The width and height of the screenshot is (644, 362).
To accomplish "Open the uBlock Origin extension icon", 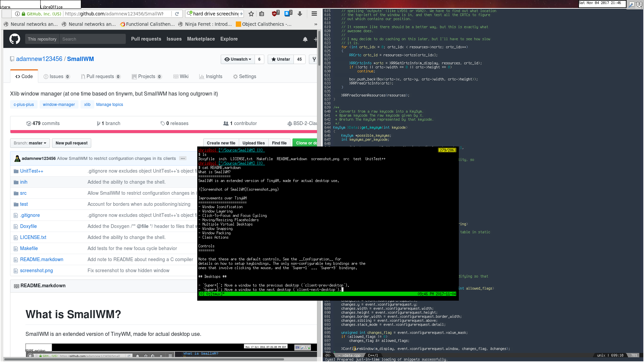I will pos(275,13).
